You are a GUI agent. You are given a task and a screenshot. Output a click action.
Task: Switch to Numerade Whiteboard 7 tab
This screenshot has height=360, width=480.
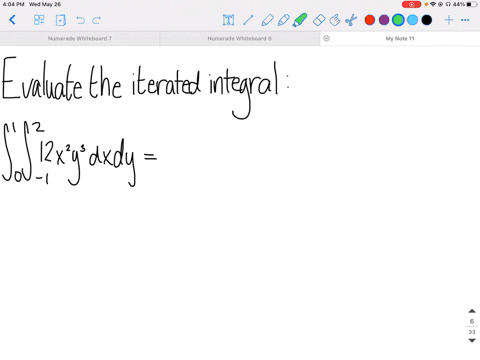click(80, 39)
